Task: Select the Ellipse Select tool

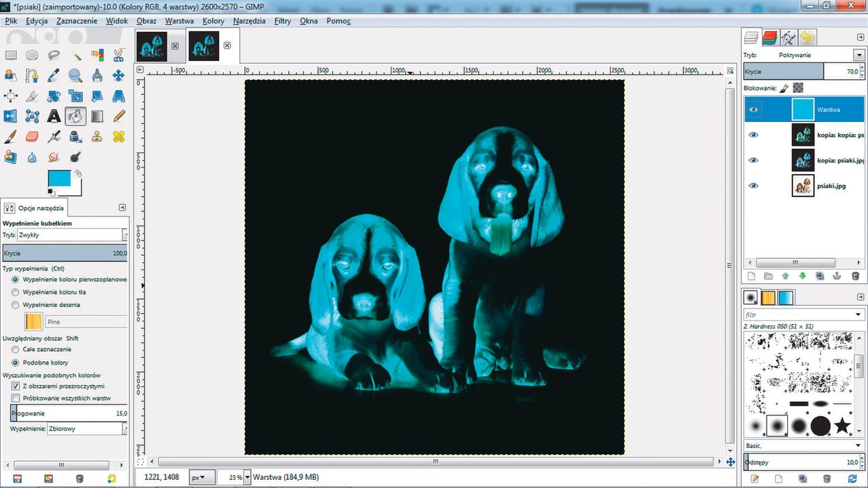Action: click(32, 56)
